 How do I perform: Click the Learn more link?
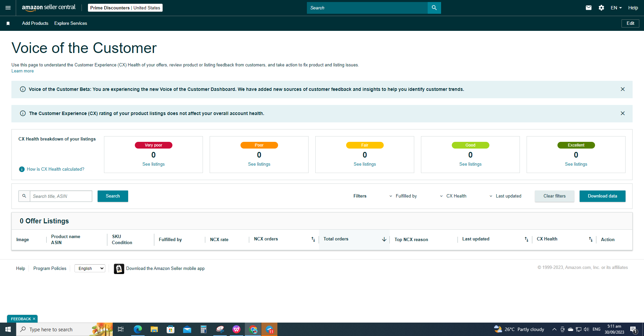click(x=22, y=71)
